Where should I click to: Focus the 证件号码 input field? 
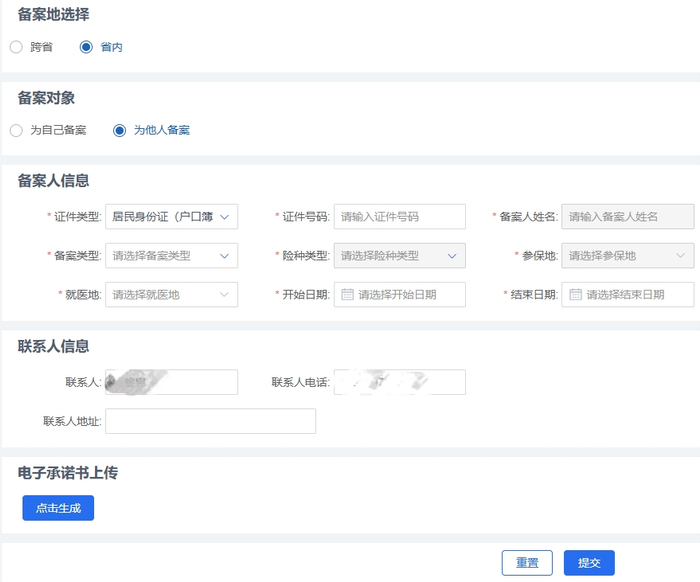(400, 217)
